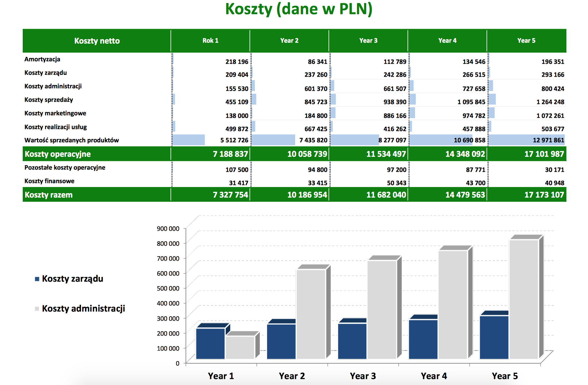Select the cell with value 293 166
Screen dimensions: 588x385
(553, 75)
